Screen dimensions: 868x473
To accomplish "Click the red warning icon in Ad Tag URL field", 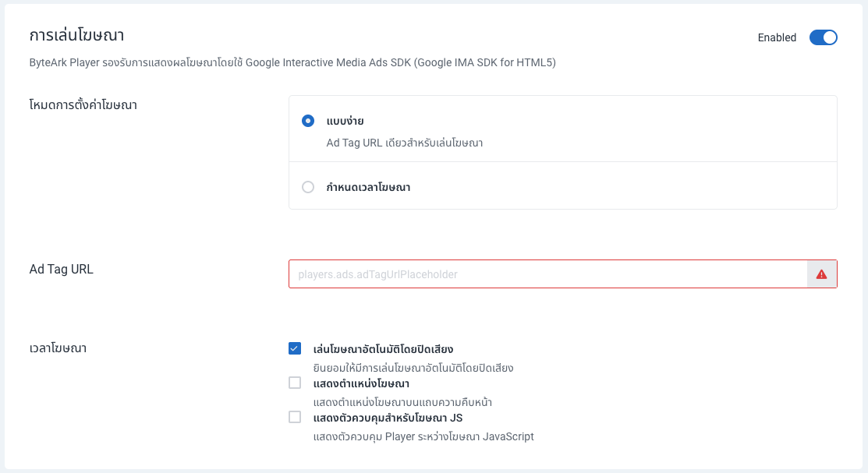I will click(821, 274).
